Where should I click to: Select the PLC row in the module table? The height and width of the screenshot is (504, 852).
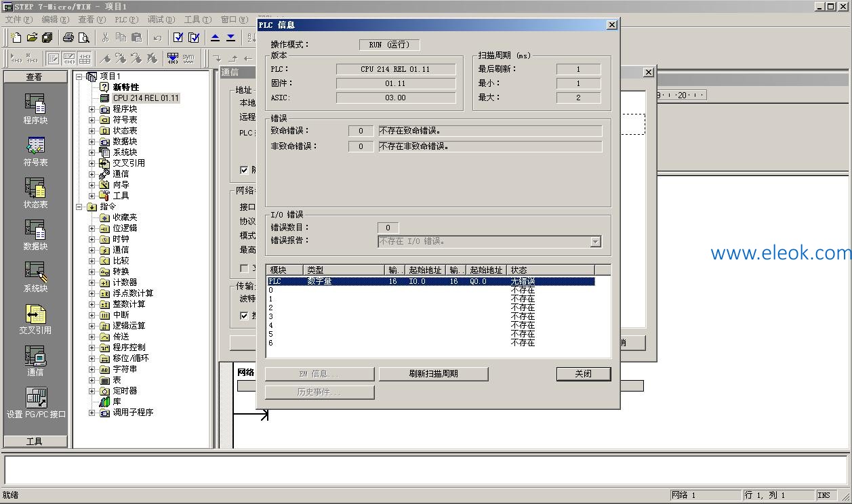431,281
